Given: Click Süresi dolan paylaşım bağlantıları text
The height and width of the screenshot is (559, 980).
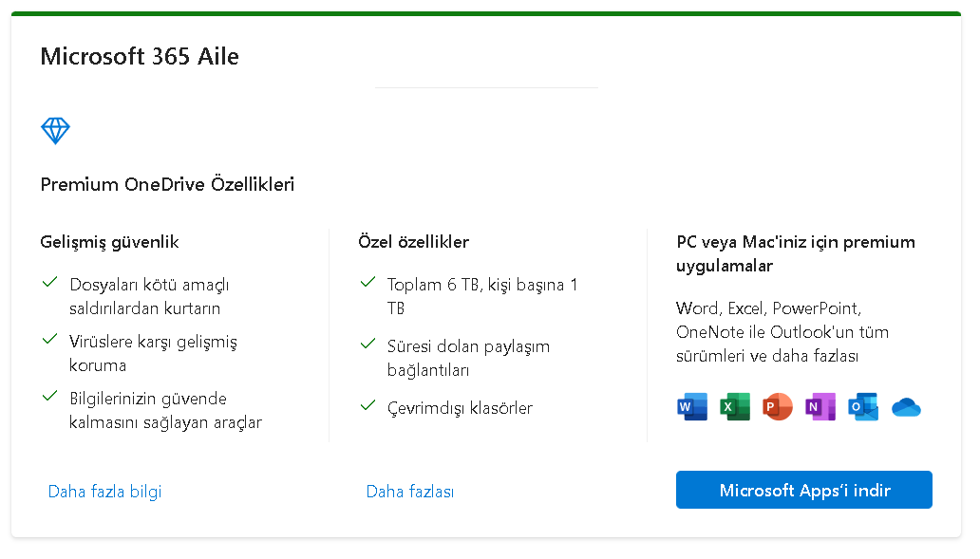Looking at the screenshot, I should click(x=469, y=358).
